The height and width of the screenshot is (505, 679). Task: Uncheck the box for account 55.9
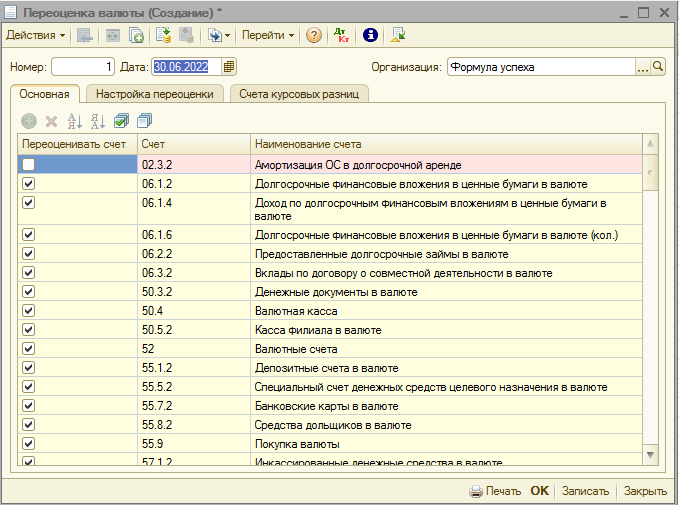(x=29, y=443)
